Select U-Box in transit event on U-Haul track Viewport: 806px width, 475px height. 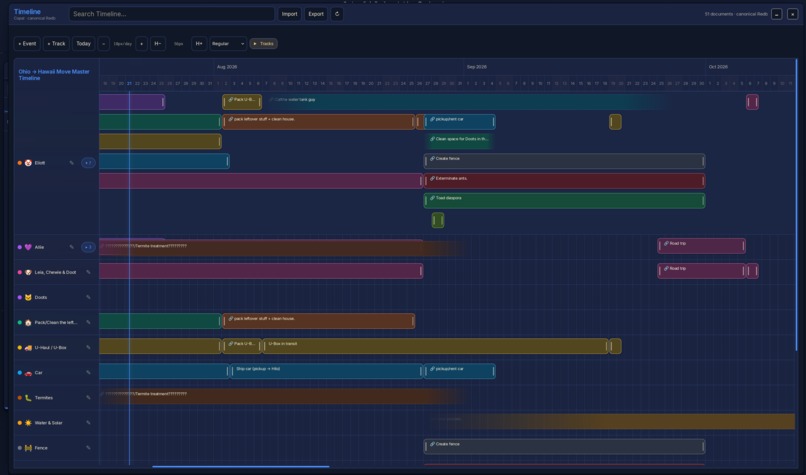[435, 346]
